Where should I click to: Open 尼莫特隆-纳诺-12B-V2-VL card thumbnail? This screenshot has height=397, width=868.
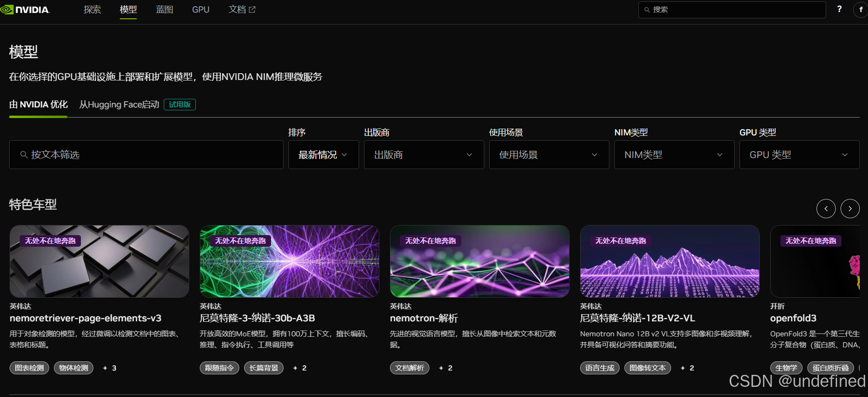670,261
